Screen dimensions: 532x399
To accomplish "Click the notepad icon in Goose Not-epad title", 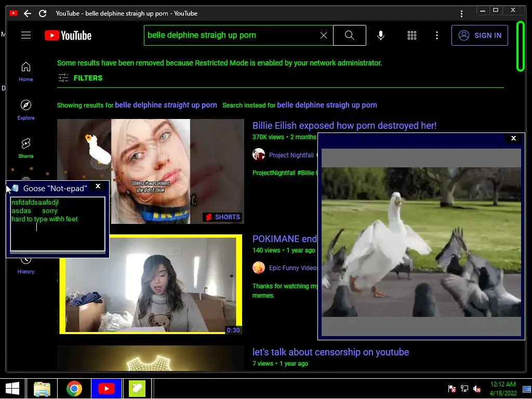I will (x=15, y=188).
